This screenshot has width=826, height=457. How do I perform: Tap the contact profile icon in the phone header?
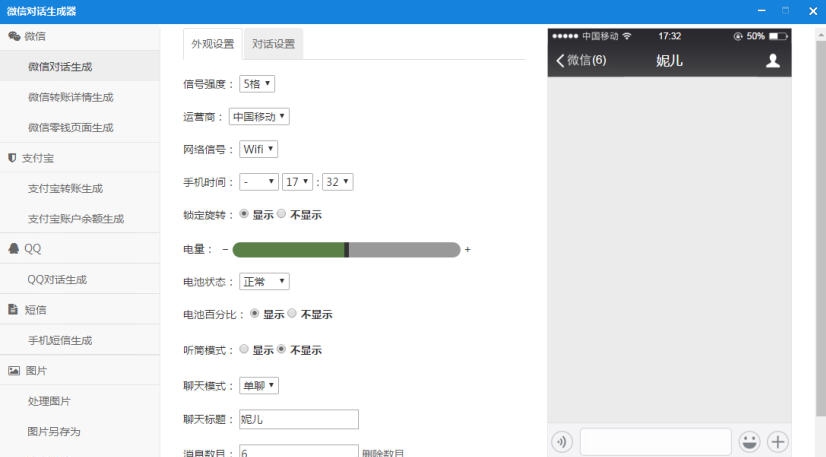point(773,61)
